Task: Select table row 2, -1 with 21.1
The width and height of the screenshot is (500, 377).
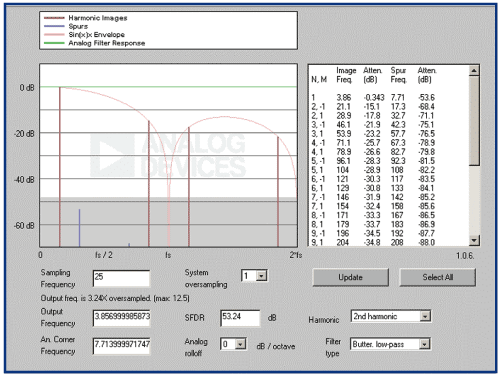Action: click(x=373, y=107)
